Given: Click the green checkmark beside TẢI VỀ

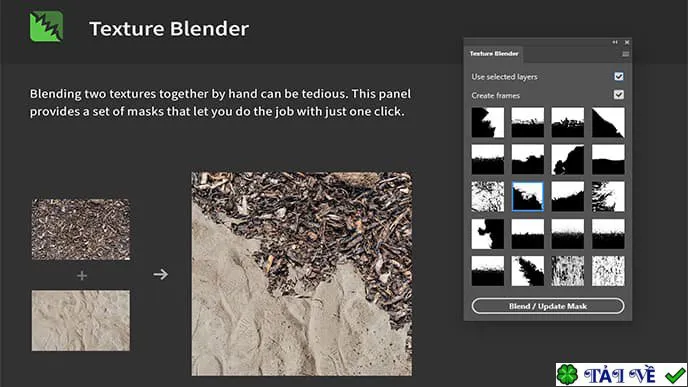Looking at the screenshot, I should 675,375.
